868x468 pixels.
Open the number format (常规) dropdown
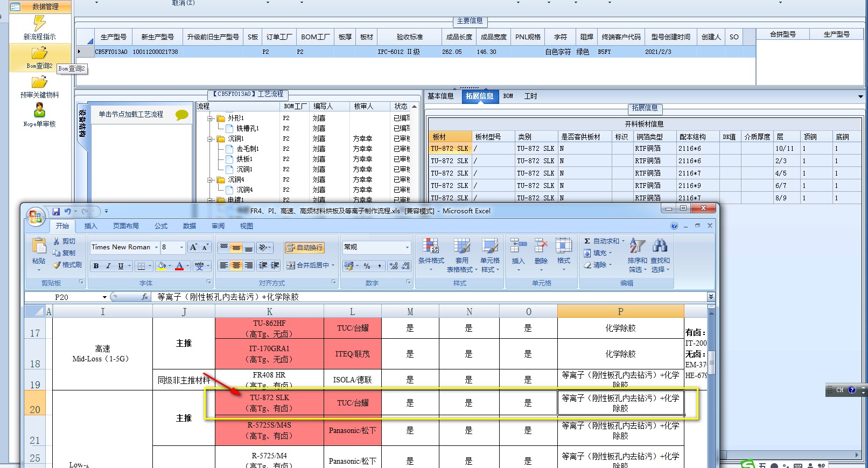coord(407,247)
